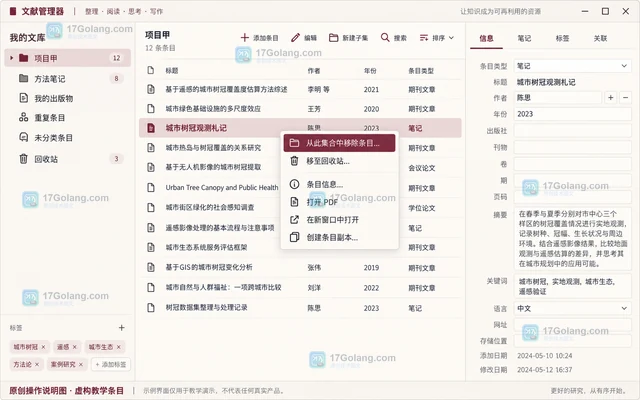Switch to the 关联 tab
The width and height of the screenshot is (640, 400).
[600, 38]
